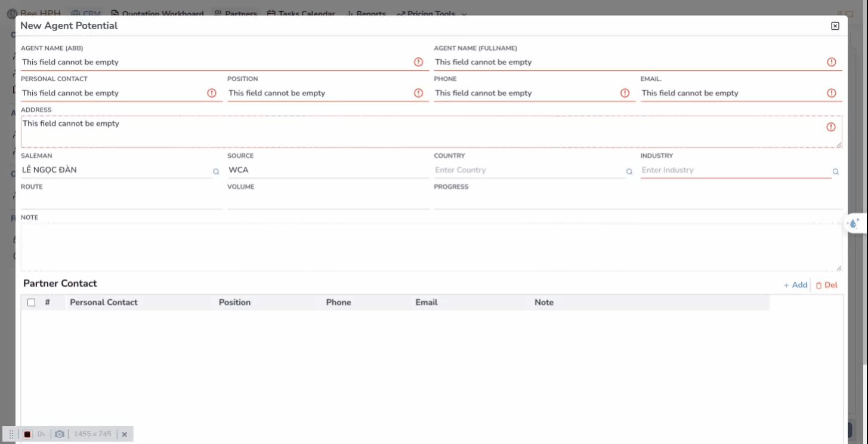Click Add to insert a partner contact

point(795,285)
